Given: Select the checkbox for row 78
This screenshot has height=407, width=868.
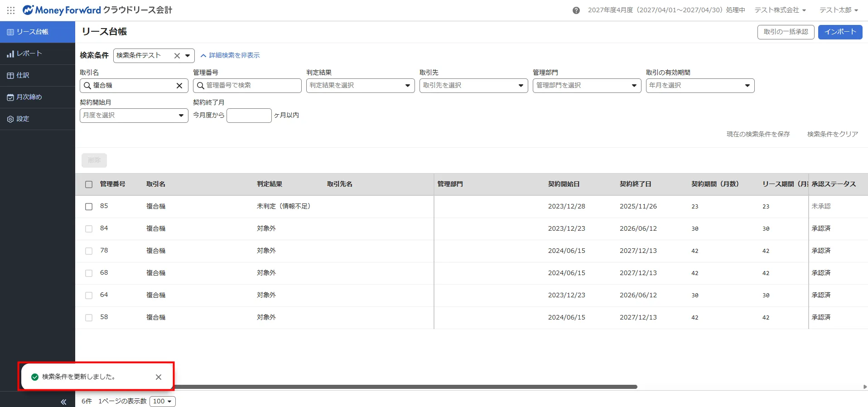Looking at the screenshot, I should click(x=89, y=251).
